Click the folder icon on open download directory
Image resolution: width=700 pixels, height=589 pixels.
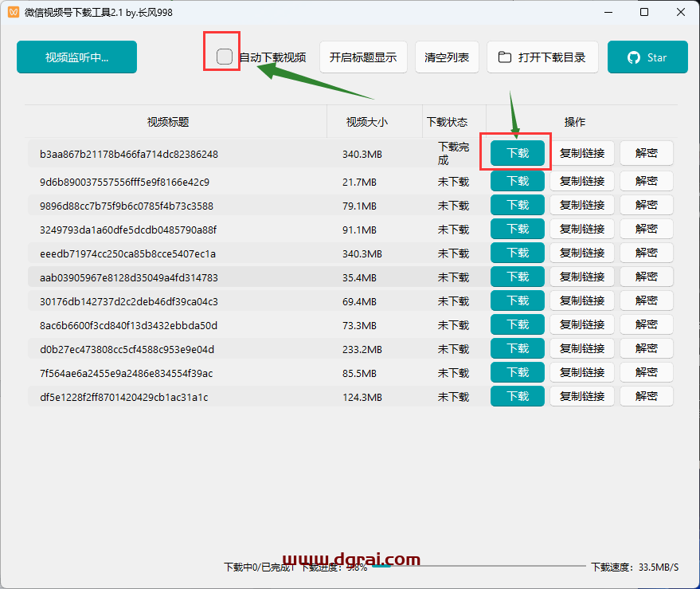[505, 57]
